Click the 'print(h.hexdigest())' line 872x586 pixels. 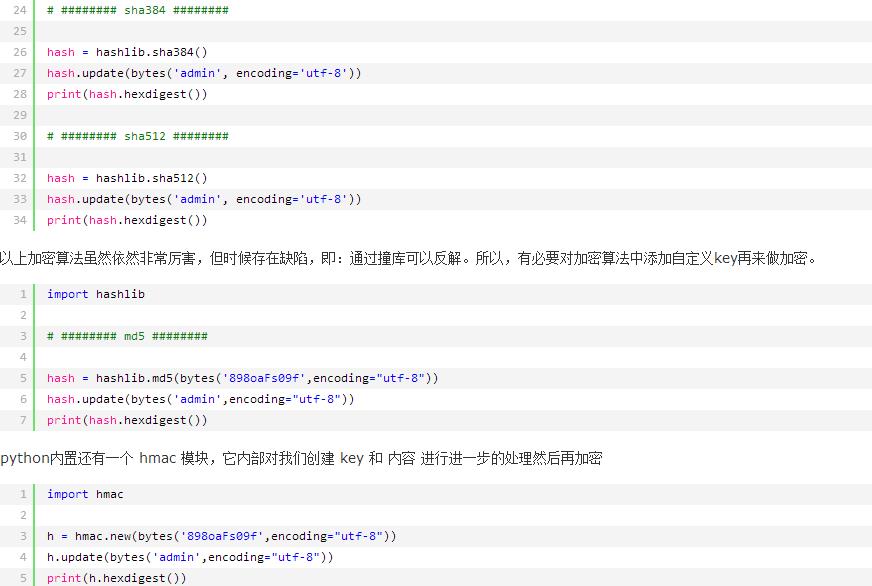(116, 579)
